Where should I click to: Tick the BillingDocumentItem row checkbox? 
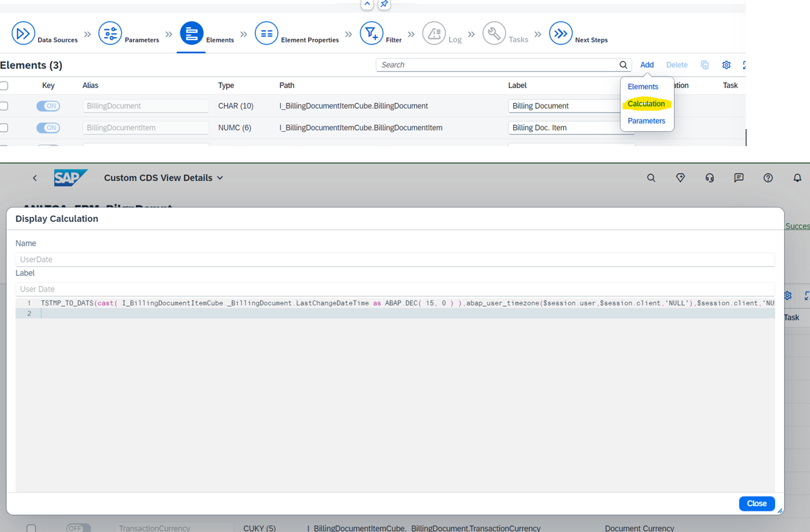coord(4,128)
